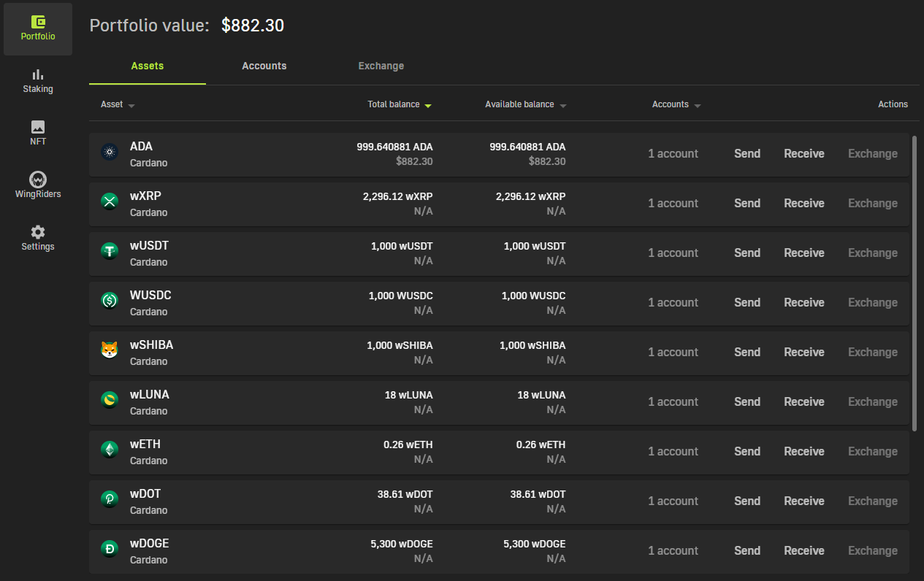
Task: Open the Staking bar chart icon
Action: tap(38, 74)
